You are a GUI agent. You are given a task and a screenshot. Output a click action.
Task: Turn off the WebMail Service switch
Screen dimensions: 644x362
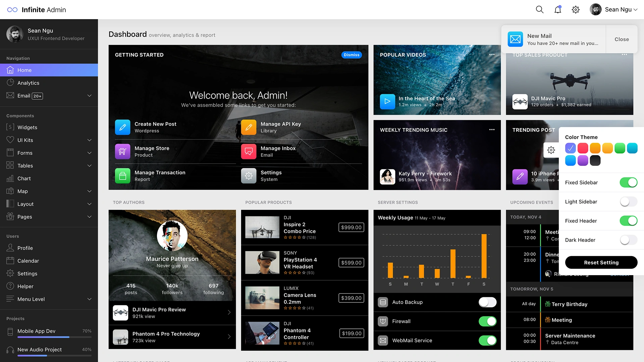pos(487,340)
